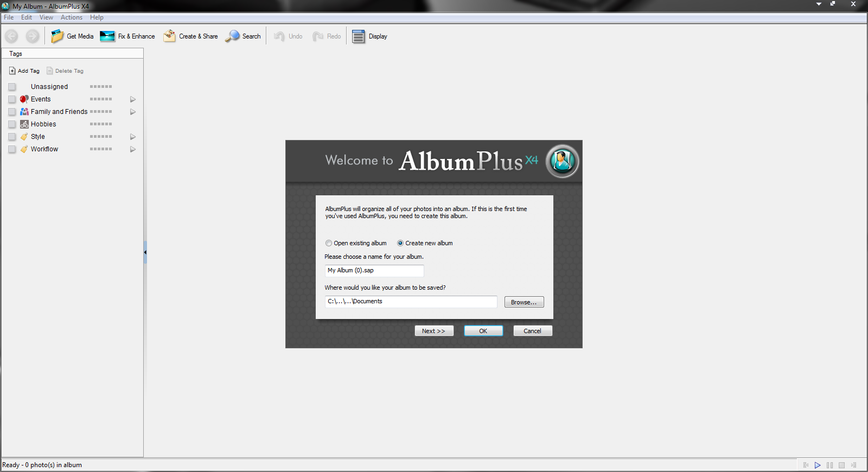Viewport: 868px width, 472px height.
Task: Click the AlbumPlus X4 logo badge
Action: 562,161
